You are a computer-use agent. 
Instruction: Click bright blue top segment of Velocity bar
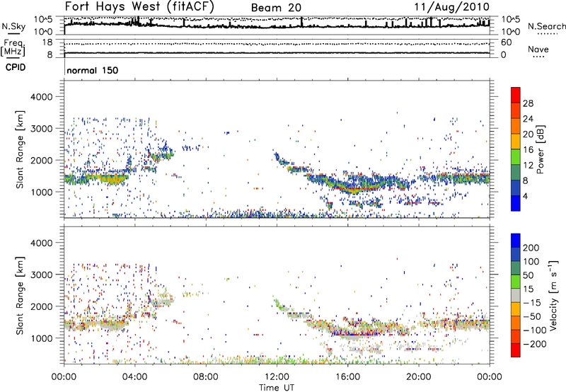[516, 241]
